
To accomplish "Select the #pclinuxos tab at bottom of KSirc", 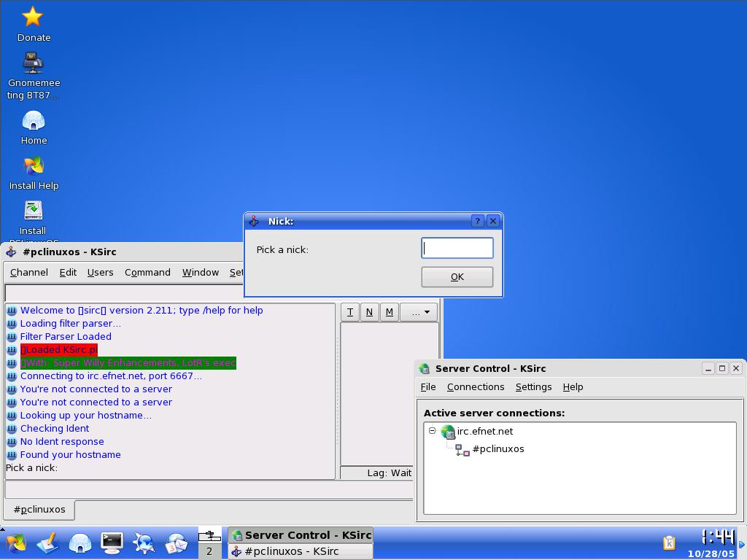I will point(39,510).
